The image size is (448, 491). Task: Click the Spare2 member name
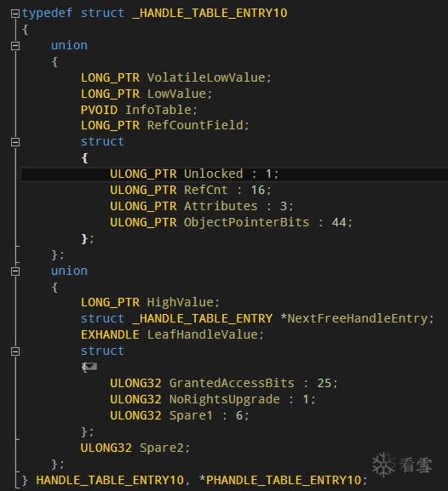[162, 448]
